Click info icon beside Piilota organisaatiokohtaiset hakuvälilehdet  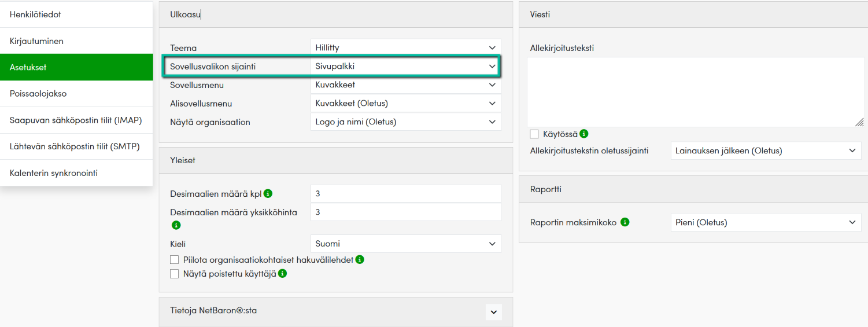tap(360, 260)
